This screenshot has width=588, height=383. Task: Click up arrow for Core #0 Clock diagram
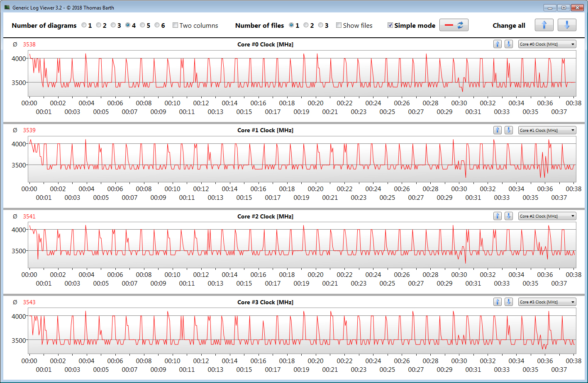(x=498, y=44)
